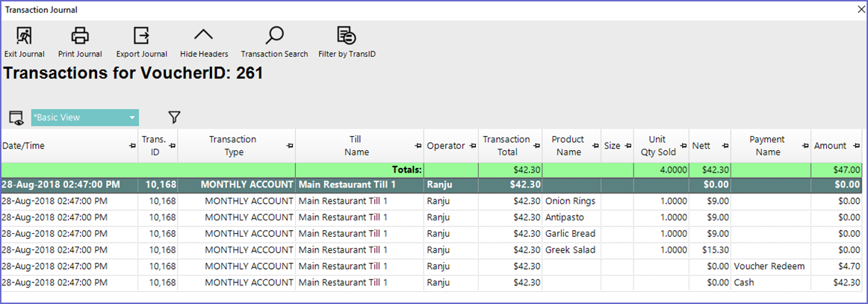This screenshot has height=304, width=868.
Task: Click the Exit Journal icon
Action: point(24,36)
